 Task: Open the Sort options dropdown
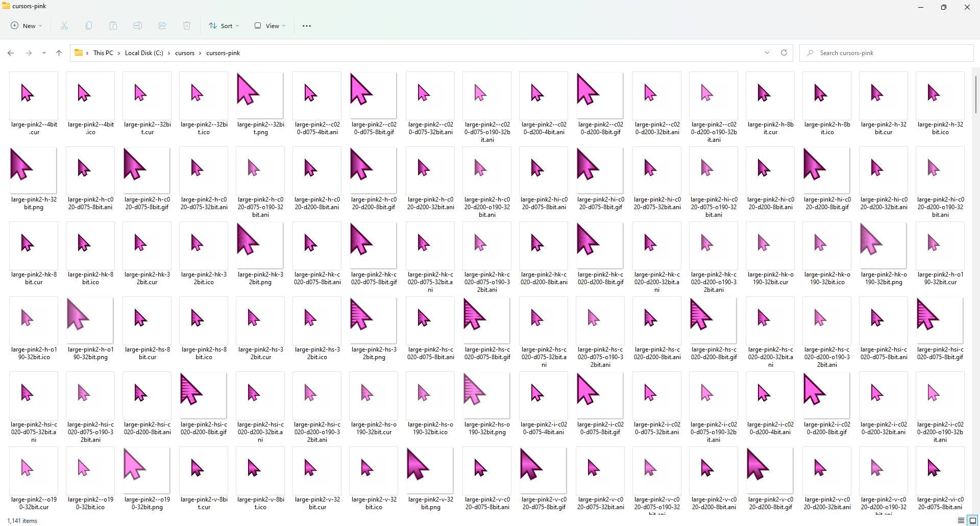click(224, 26)
